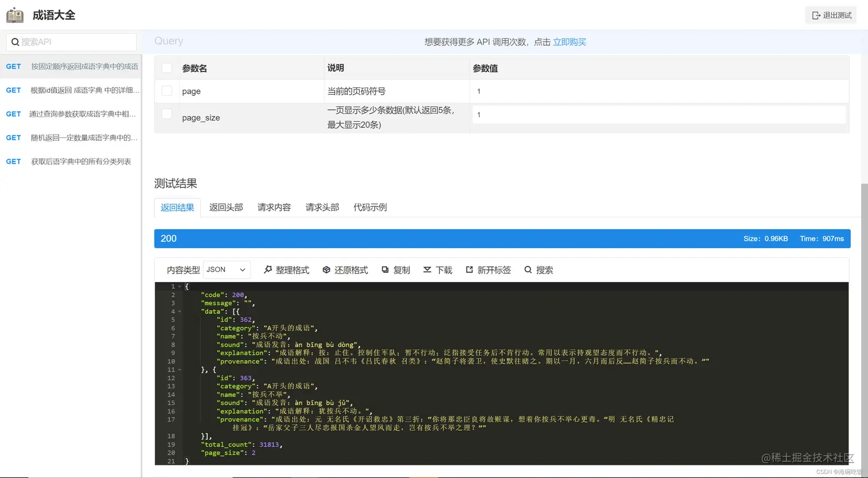
Task: Click the "code": 200 line
Action: pyautogui.click(x=224, y=295)
